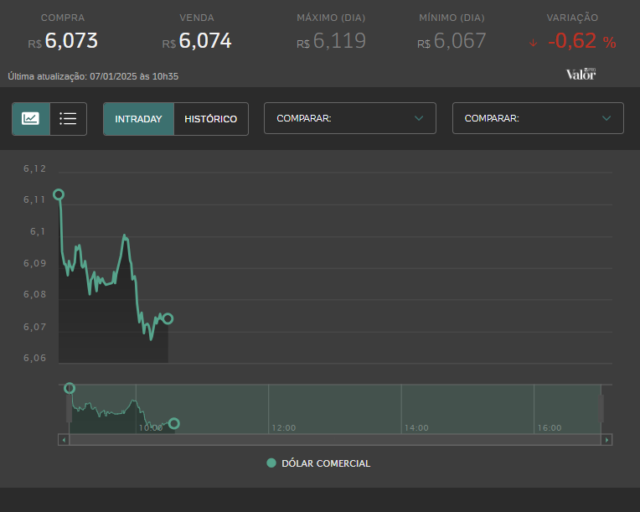Click the Valor logo
This screenshot has height=512, width=640.
(x=581, y=74)
